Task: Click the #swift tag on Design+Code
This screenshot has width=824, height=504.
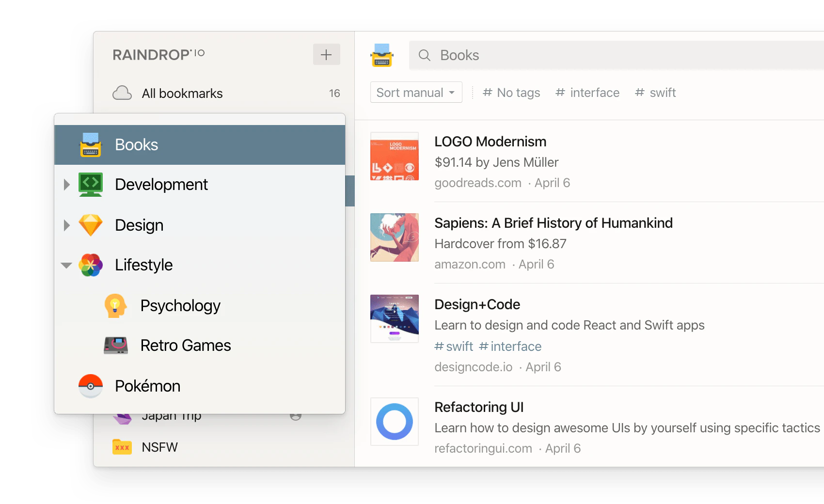Action: (454, 346)
